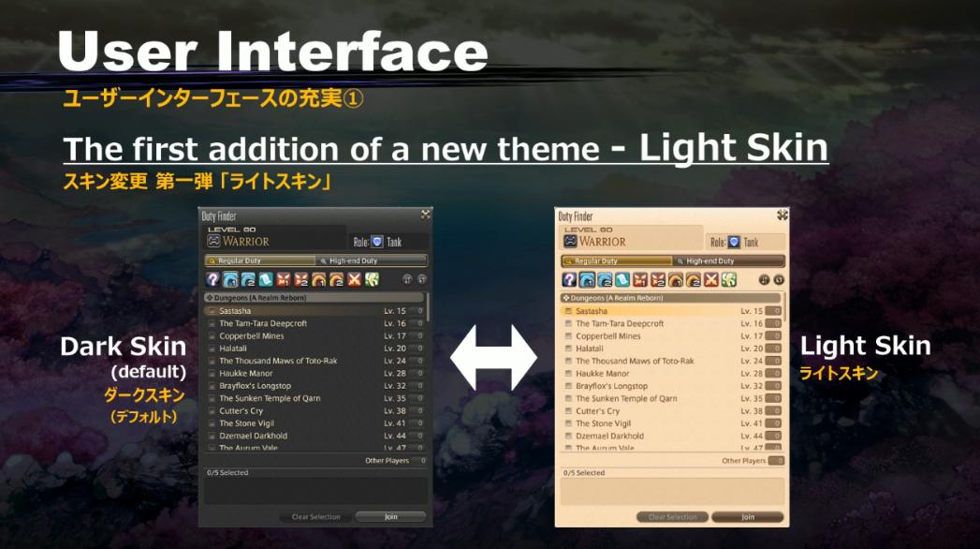Click Clear Selection in dark Duty Finder
The width and height of the screenshot is (980, 549).
pos(316,516)
